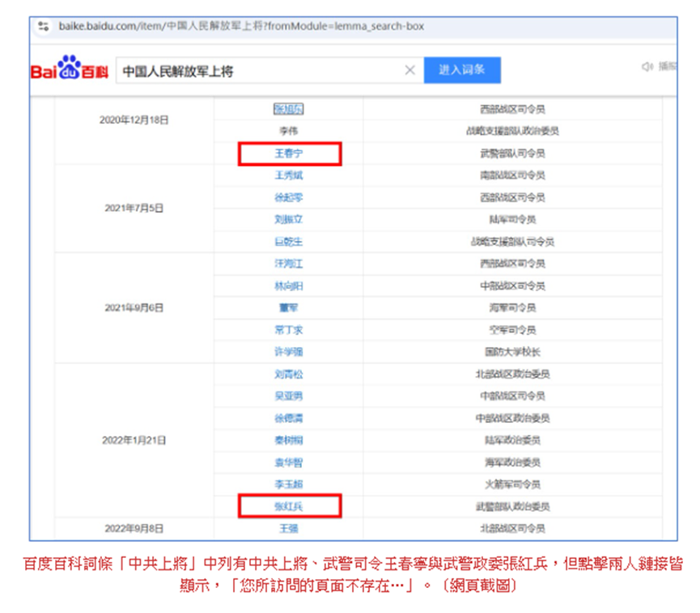Follow the 徐起零 link

coord(288,197)
